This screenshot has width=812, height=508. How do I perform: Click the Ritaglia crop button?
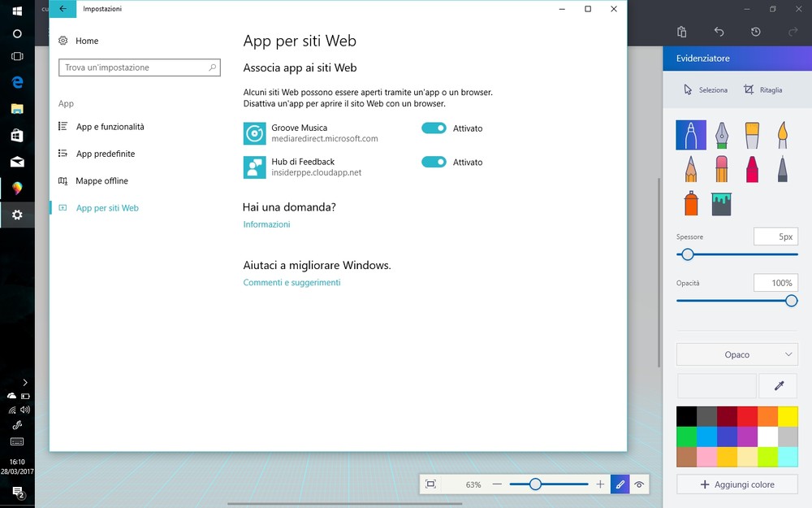pos(762,89)
